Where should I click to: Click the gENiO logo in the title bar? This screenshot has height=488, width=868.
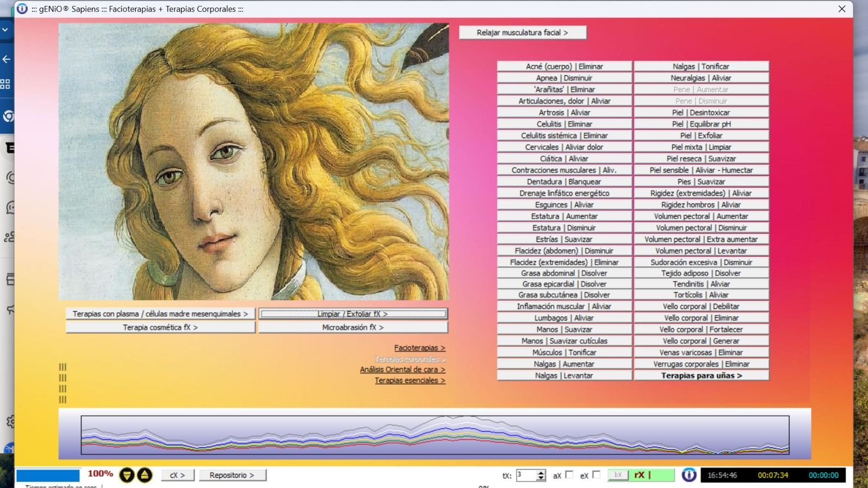click(x=22, y=9)
